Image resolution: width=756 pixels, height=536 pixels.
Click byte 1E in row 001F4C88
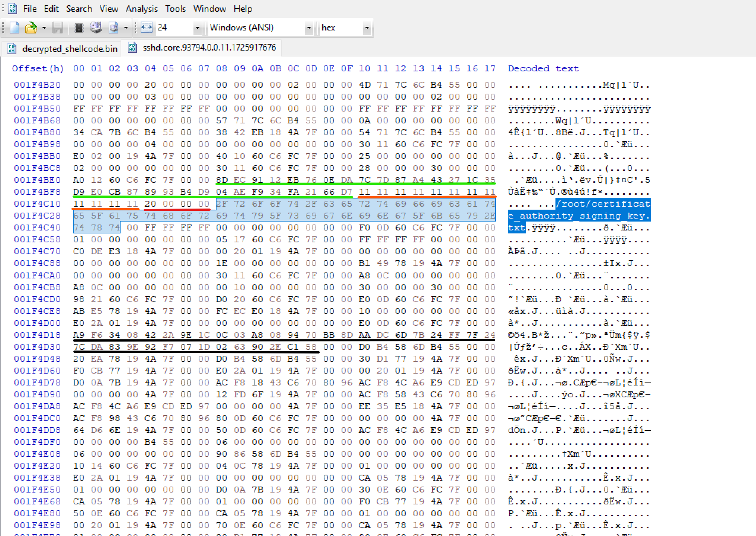[222, 263]
